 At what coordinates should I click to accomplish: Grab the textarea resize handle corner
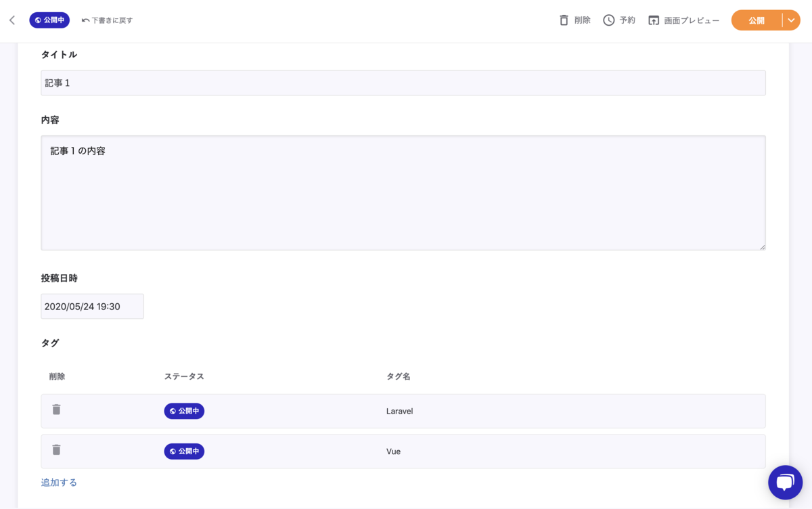coord(762,246)
